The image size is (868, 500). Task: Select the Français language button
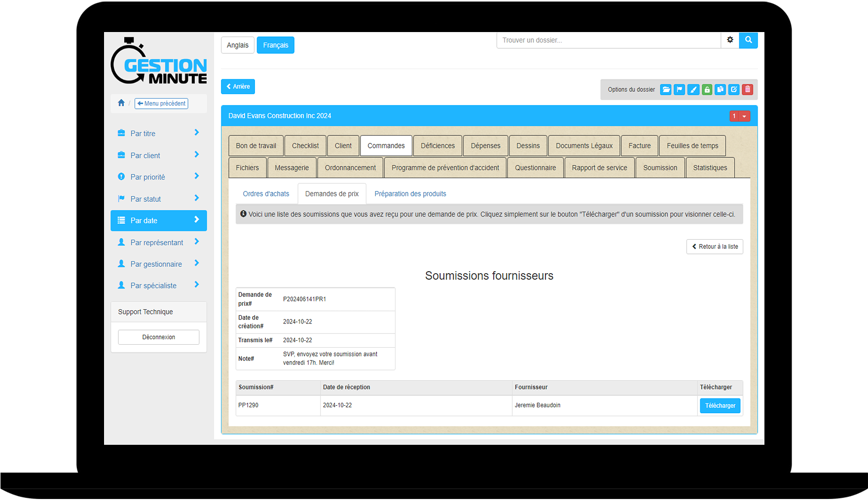click(x=275, y=45)
